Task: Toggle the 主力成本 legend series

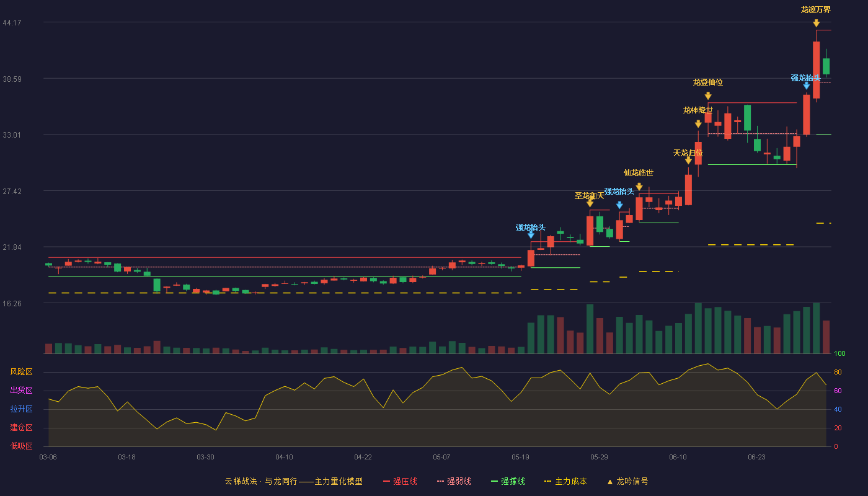Action: tap(565, 481)
